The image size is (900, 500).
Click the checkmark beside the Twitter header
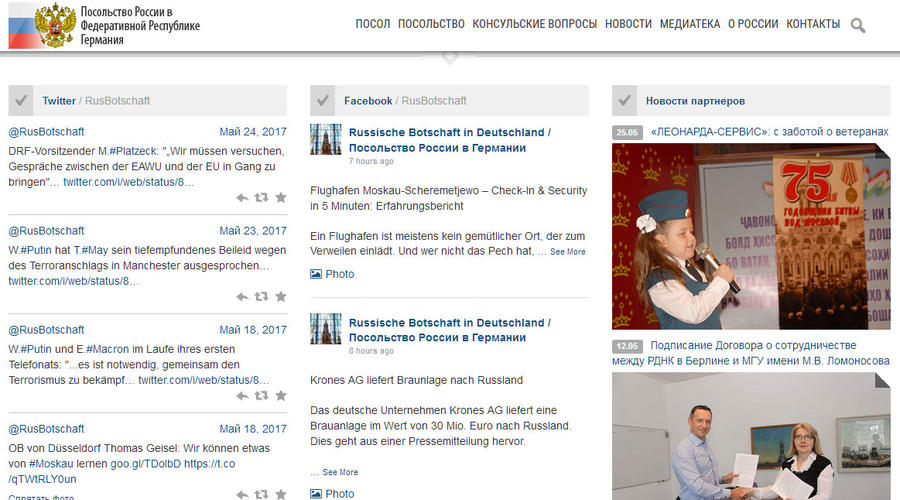coord(22,100)
